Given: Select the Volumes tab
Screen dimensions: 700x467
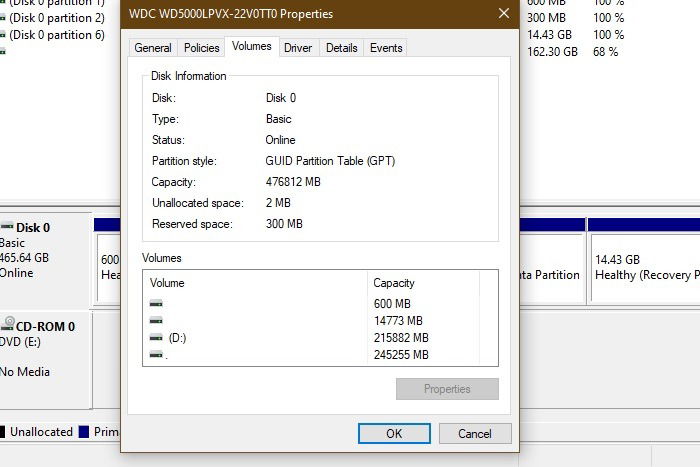Looking at the screenshot, I should click(x=252, y=46).
